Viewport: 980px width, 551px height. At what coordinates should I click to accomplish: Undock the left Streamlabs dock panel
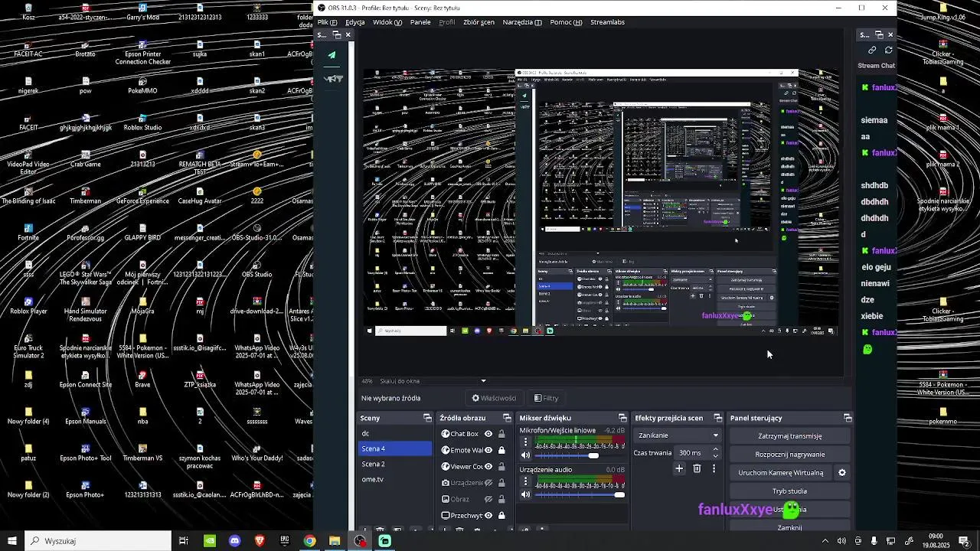click(336, 35)
